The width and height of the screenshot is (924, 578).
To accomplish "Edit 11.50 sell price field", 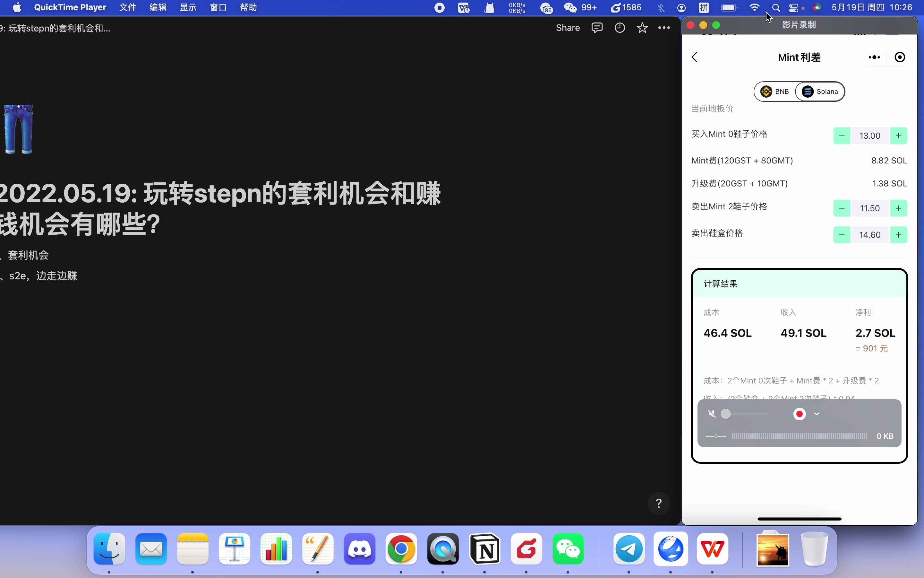I will 870,208.
